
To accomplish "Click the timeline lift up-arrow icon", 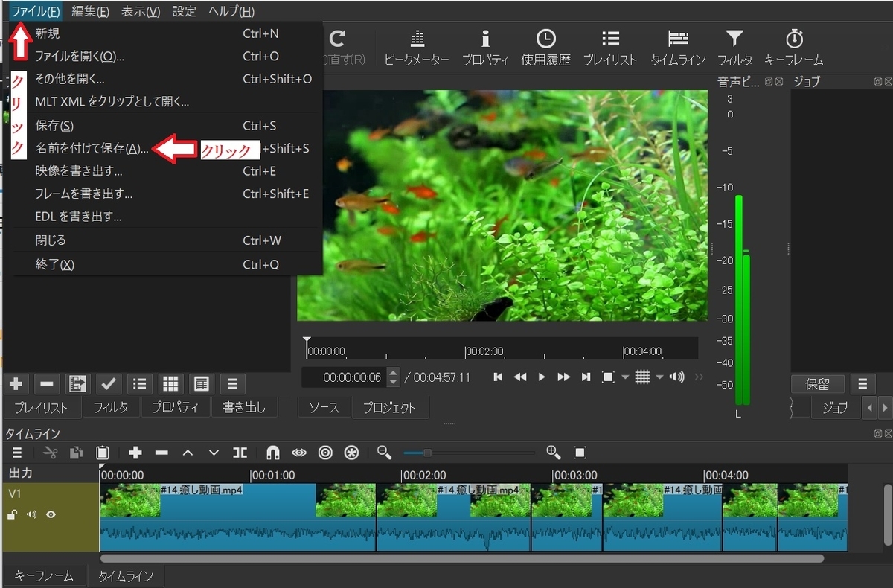I will click(188, 453).
